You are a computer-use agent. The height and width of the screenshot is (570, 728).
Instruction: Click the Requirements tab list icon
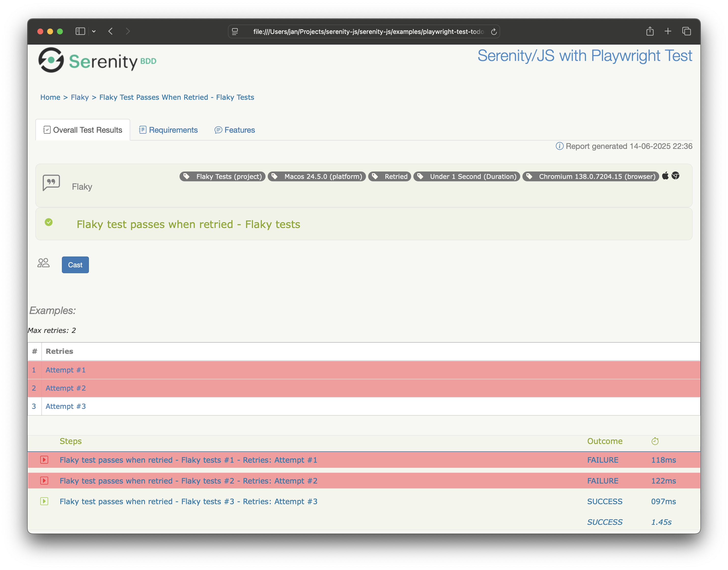[142, 130]
